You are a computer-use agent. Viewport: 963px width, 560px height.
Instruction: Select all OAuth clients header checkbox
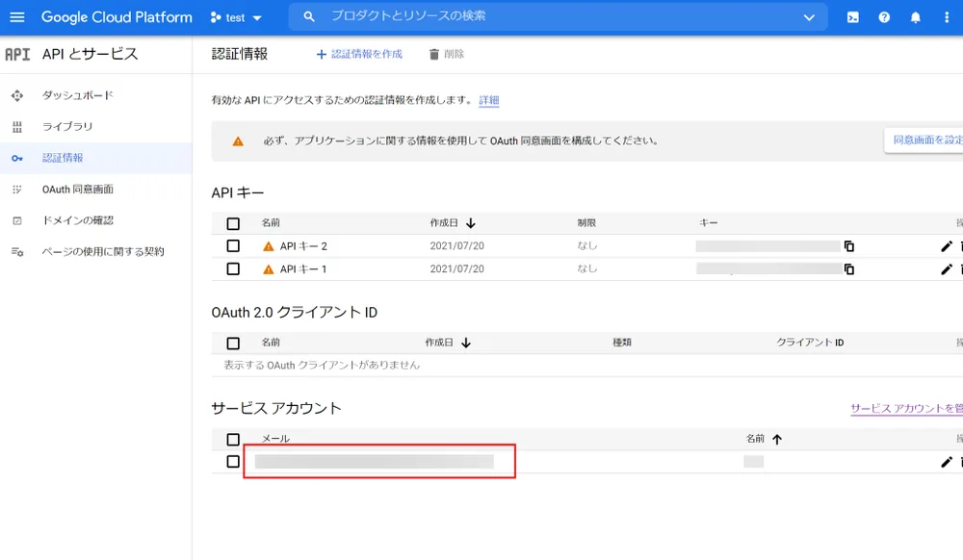[233, 343]
